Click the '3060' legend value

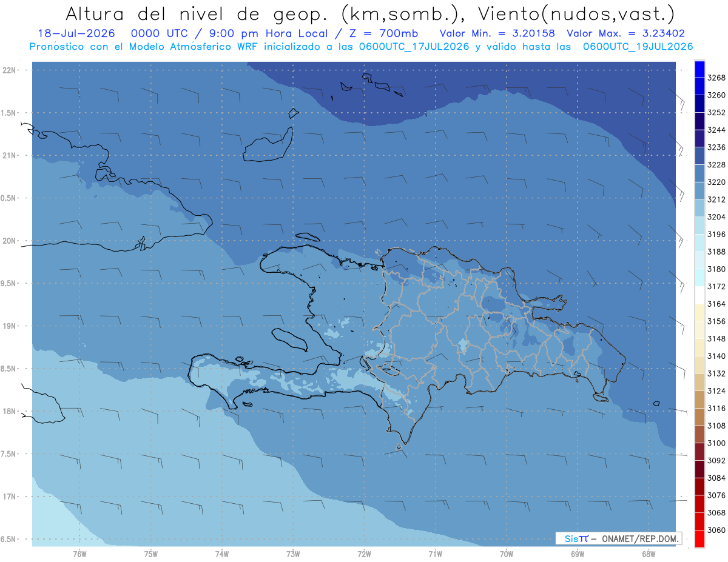716,530
